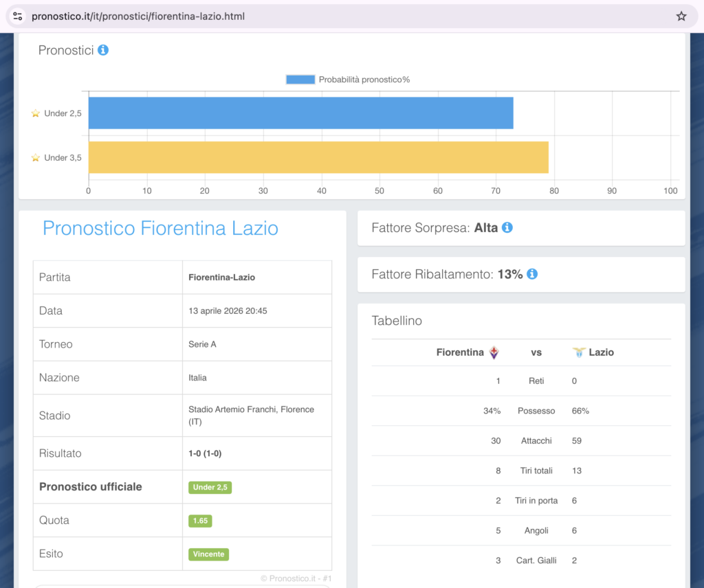
Task: Click the bookmark star in address bar
Action: [x=681, y=16]
